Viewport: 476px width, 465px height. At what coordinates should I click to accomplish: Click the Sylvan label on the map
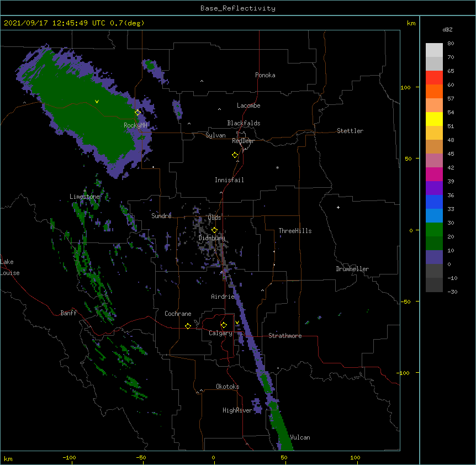click(x=215, y=135)
